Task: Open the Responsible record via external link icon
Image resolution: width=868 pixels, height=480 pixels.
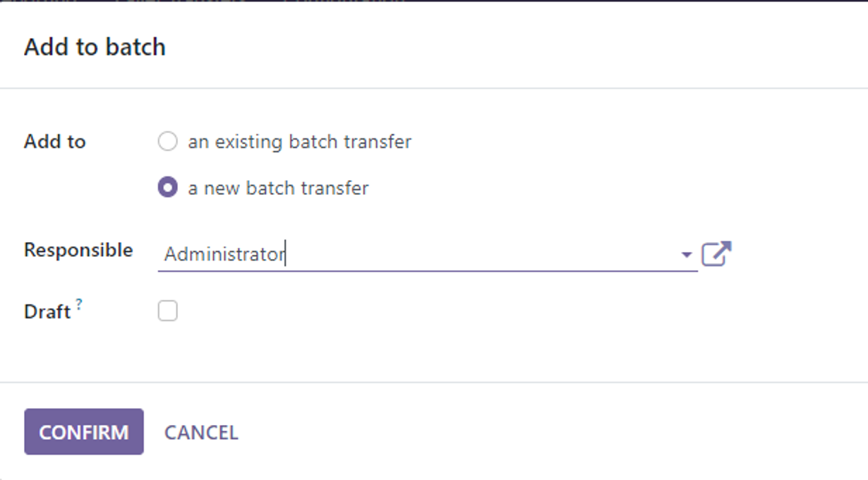Action: (716, 254)
